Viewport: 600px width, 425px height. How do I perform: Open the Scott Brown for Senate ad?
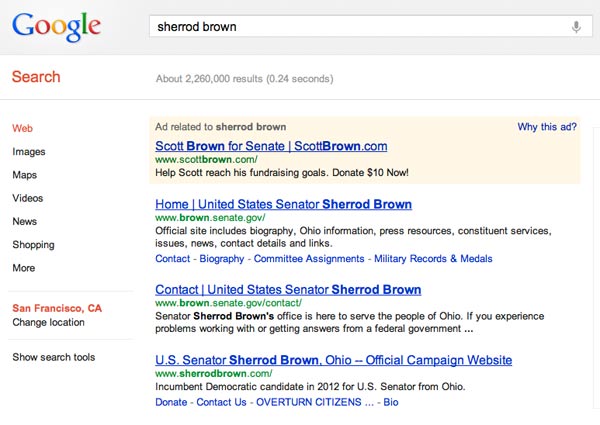[x=271, y=146]
